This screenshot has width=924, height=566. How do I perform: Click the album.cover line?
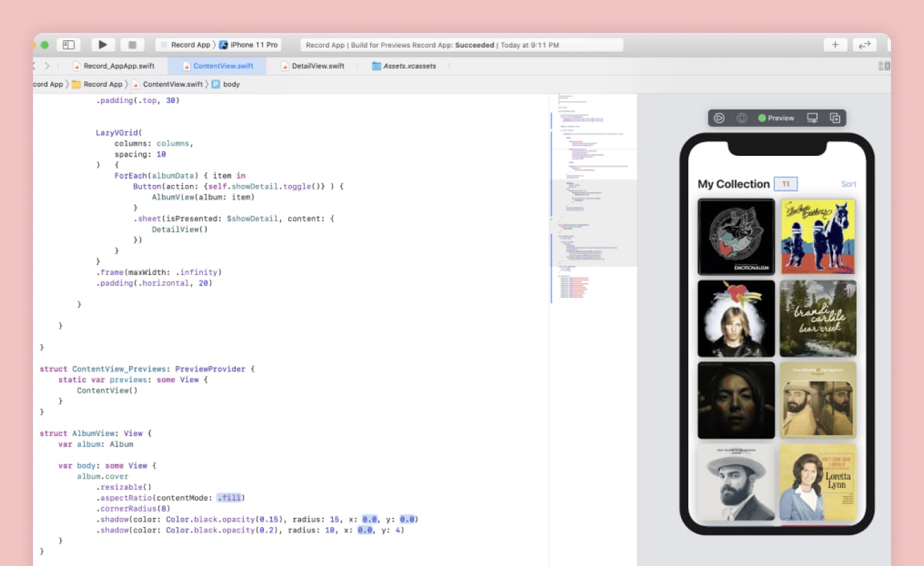click(102, 476)
